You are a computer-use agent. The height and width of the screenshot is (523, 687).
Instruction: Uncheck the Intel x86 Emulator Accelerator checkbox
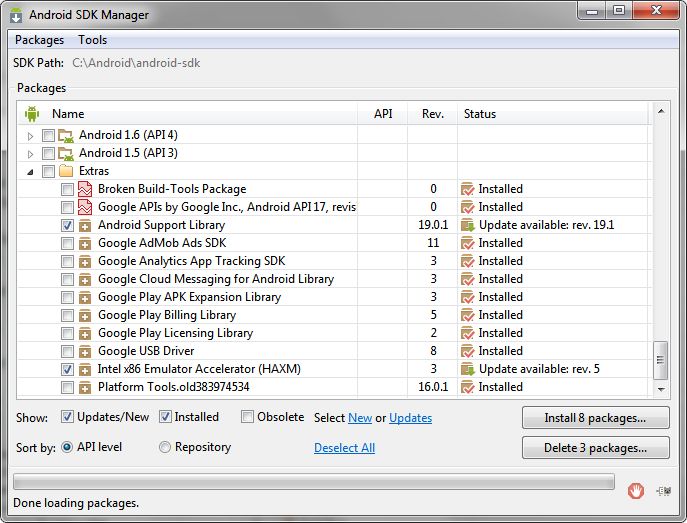point(67,369)
